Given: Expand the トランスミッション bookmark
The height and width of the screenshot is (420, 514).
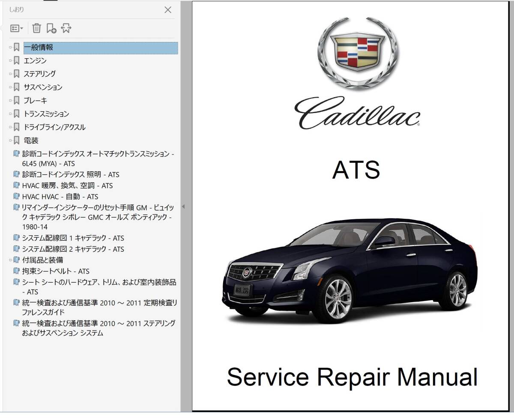Looking at the screenshot, I should coord(10,114).
